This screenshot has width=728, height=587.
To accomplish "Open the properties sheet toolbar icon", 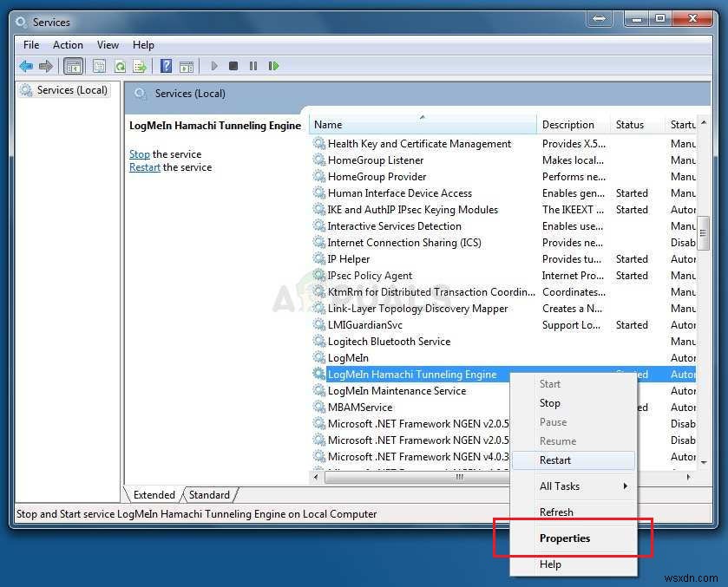I will click(x=99, y=67).
